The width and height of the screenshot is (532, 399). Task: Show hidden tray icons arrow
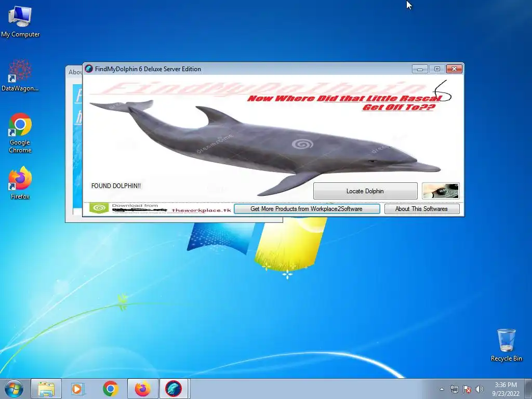tap(442, 389)
